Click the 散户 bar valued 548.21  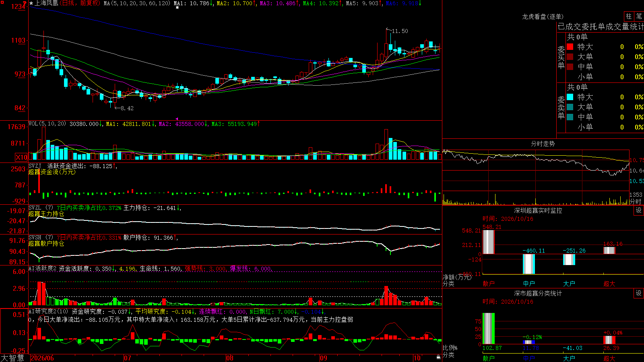coord(488,242)
